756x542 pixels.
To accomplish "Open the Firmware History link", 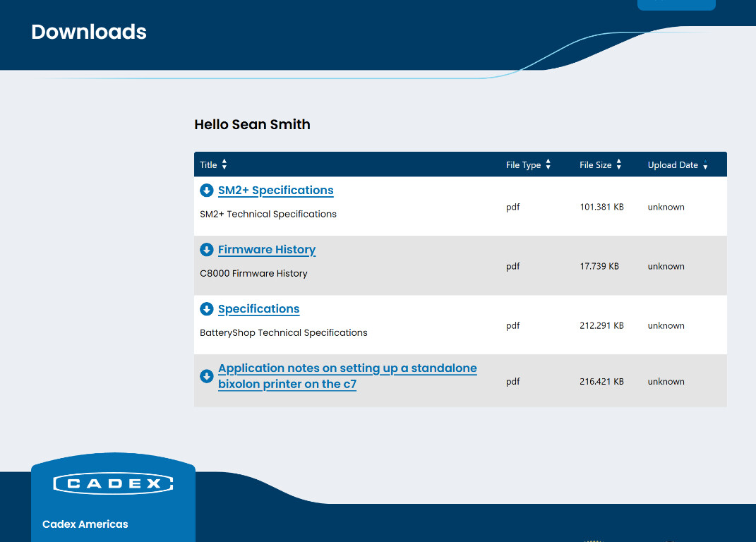I will (x=266, y=249).
